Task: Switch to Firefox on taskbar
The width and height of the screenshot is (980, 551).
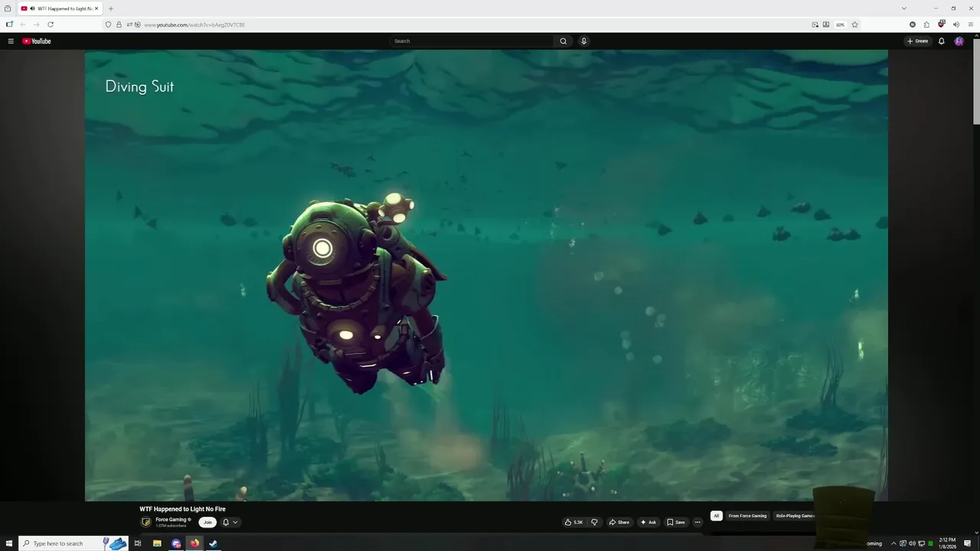Action: (194, 543)
